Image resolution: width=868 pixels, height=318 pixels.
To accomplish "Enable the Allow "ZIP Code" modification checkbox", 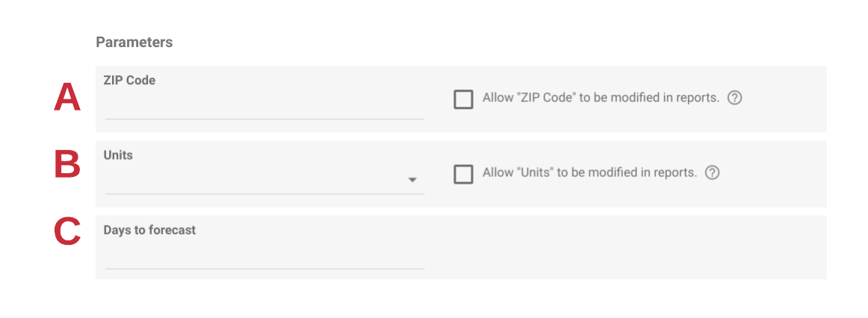I will (x=463, y=99).
